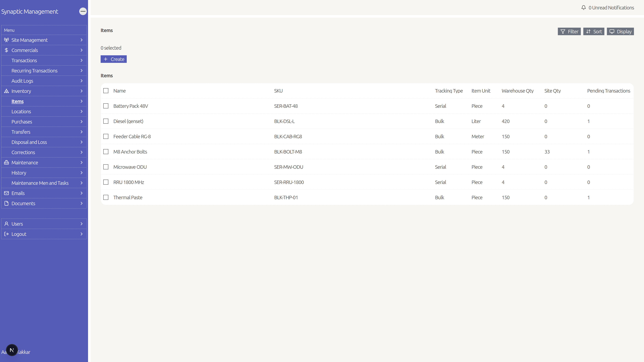Image resolution: width=644 pixels, height=362 pixels.
Task: Open the Filter button
Action: click(569, 31)
